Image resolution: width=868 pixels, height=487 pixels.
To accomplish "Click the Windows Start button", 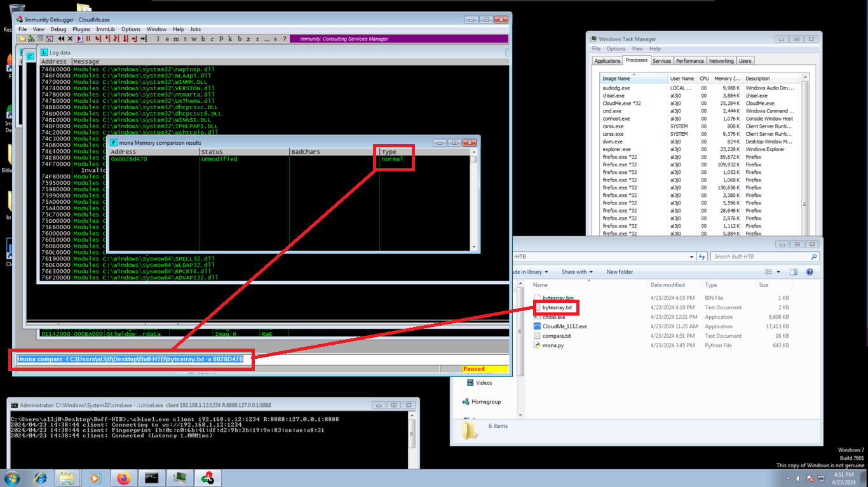I will 12,478.
